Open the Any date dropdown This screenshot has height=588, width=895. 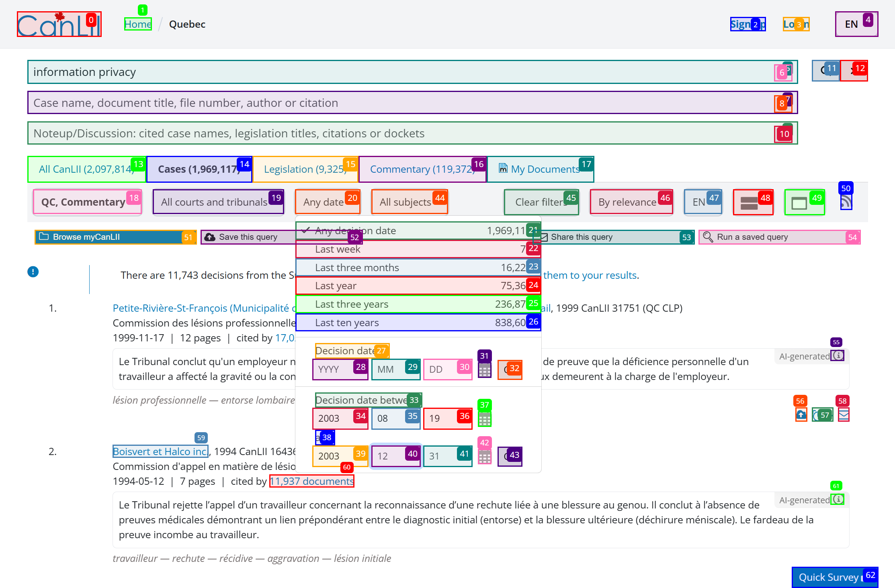(328, 202)
